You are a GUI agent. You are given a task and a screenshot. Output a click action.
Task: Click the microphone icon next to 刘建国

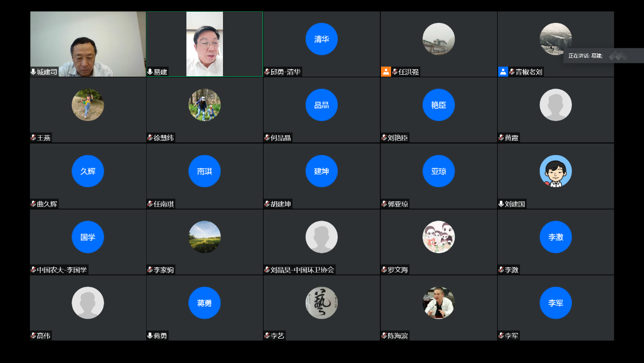click(501, 204)
